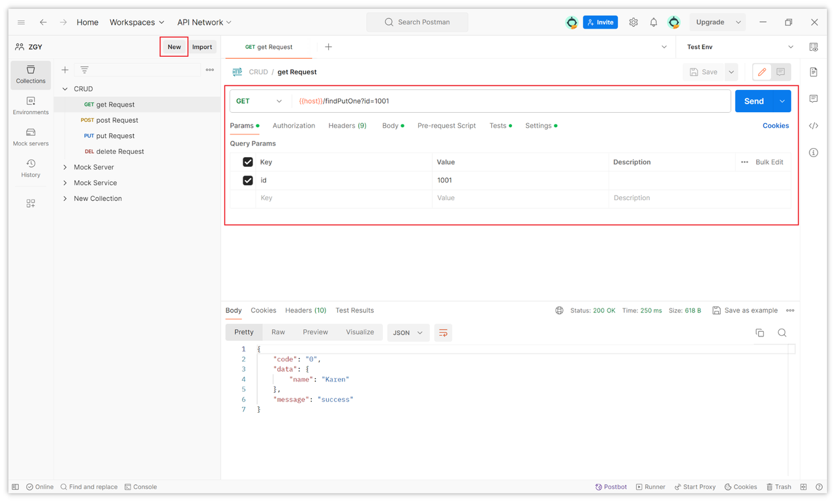Viewport: 835px width, 504px height.
Task: Open the GET method dropdown
Action: pos(260,101)
